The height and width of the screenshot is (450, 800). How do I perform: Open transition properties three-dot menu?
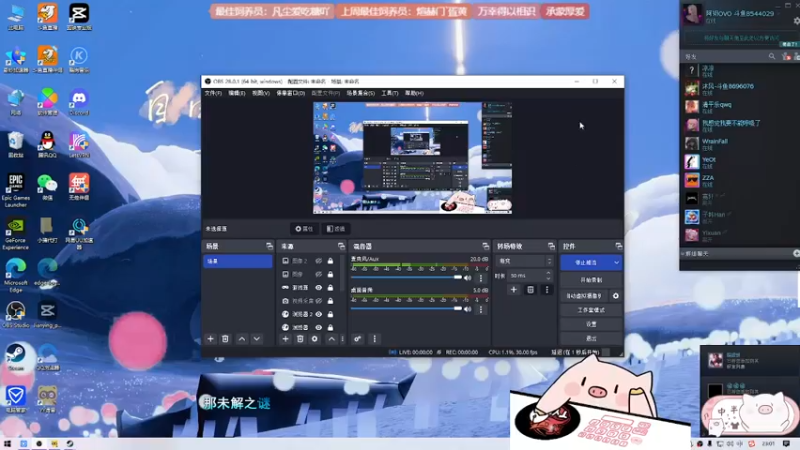click(x=547, y=290)
